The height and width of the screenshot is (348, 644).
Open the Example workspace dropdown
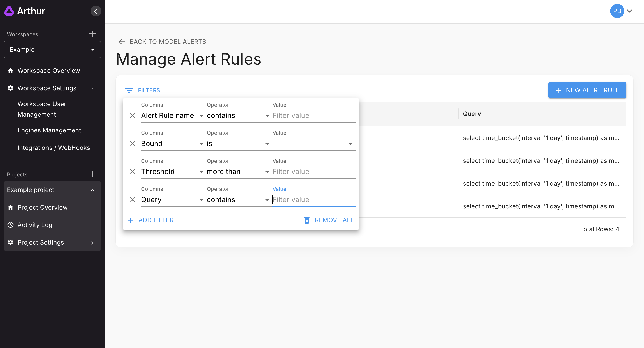pos(52,50)
